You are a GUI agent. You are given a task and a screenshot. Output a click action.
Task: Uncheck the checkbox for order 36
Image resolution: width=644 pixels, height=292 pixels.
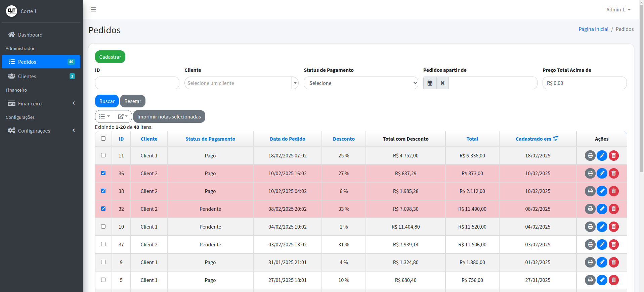click(x=103, y=173)
